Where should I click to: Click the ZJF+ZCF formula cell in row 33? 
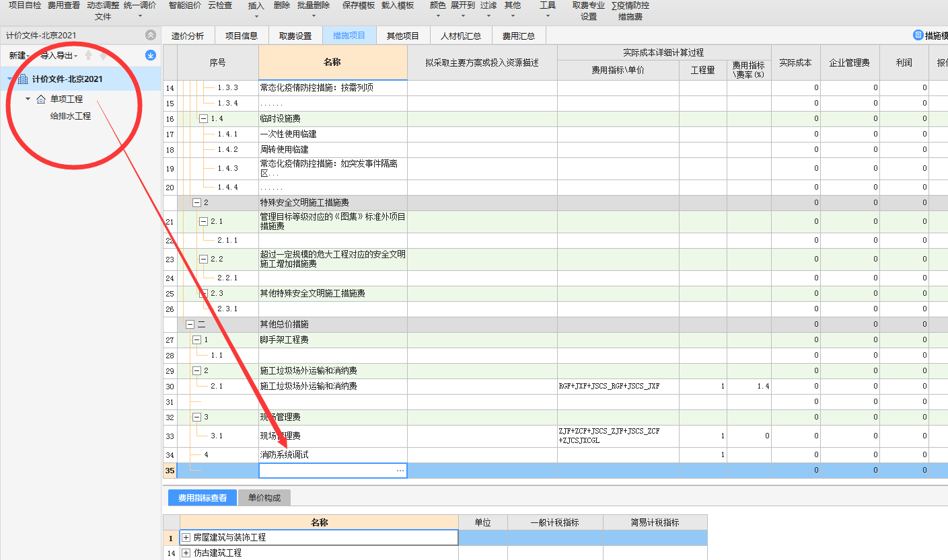(x=618, y=436)
